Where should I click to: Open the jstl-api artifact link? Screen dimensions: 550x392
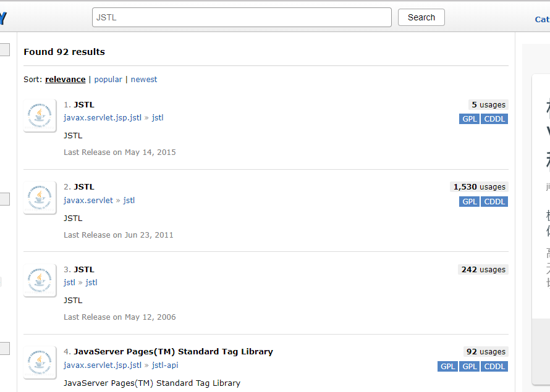165,365
